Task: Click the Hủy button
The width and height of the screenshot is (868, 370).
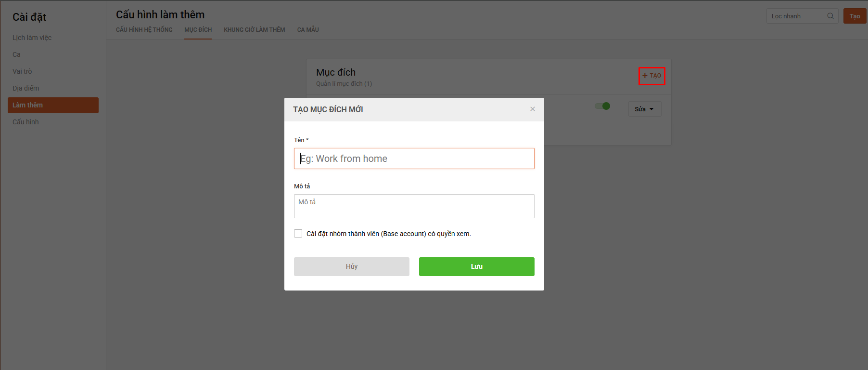Action: click(x=351, y=266)
